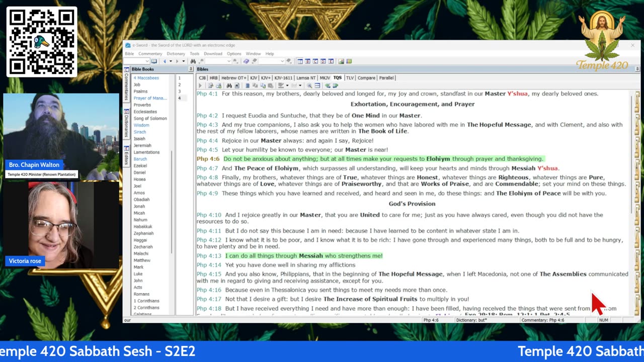
Task: Open the Dictionaries side tab
Action: [126, 124]
